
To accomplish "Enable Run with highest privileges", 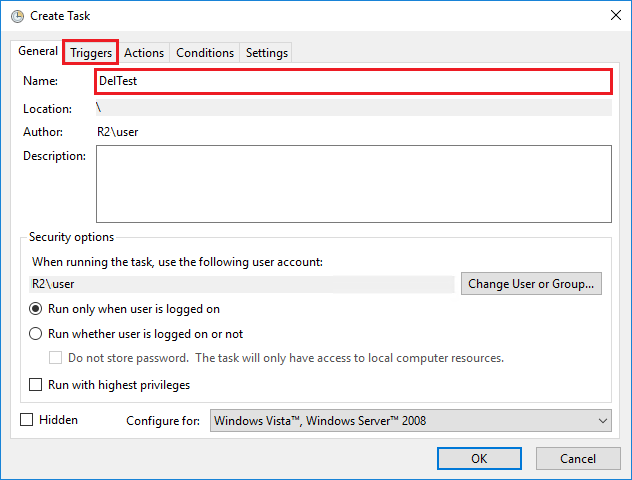I will pyautogui.click(x=35, y=385).
